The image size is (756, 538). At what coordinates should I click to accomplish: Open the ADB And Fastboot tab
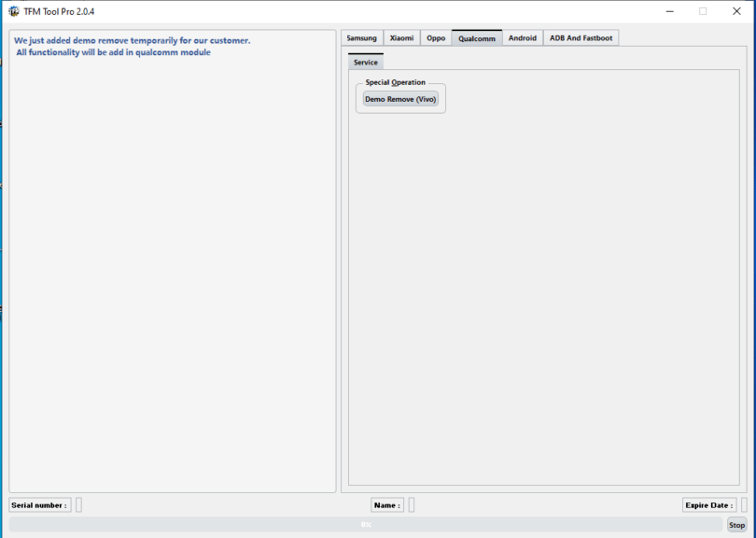click(581, 38)
